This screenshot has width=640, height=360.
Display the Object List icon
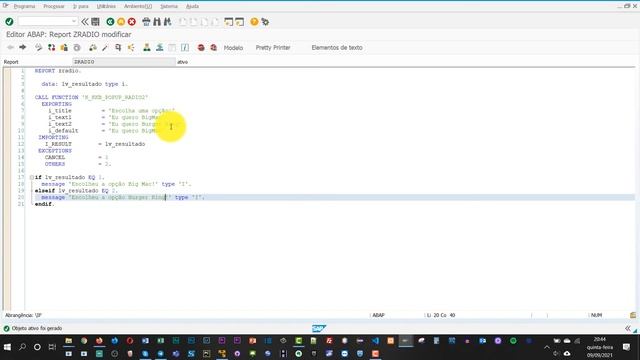[x=147, y=47]
